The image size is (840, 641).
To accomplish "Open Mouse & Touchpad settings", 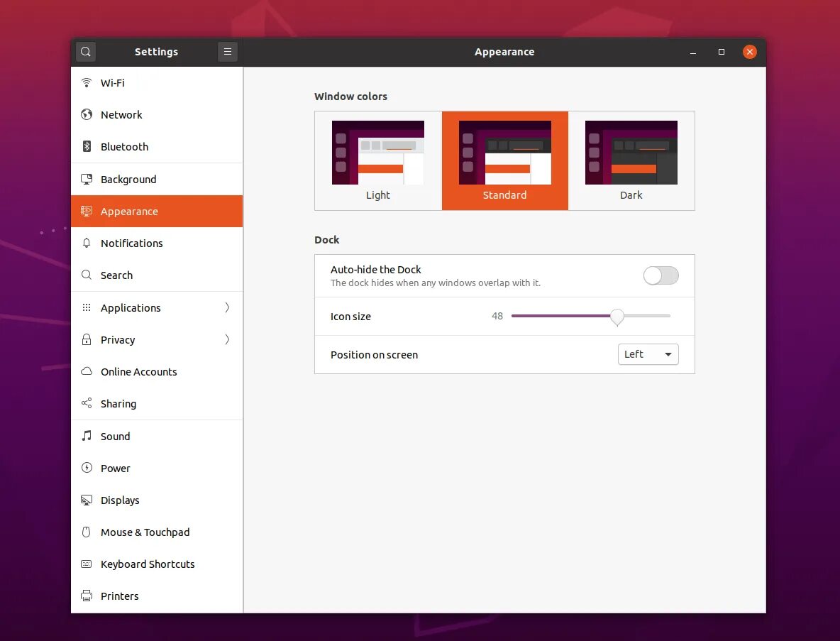I will pos(157,532).
